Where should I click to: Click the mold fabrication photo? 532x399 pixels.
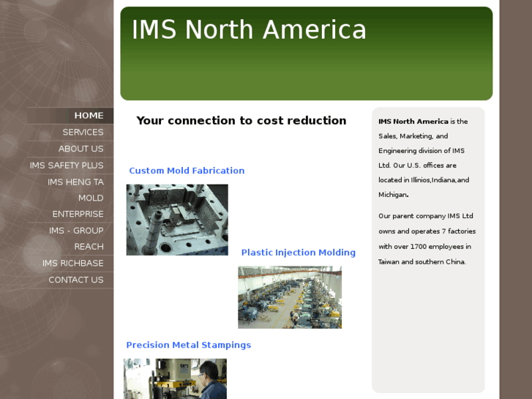(177, 220)
